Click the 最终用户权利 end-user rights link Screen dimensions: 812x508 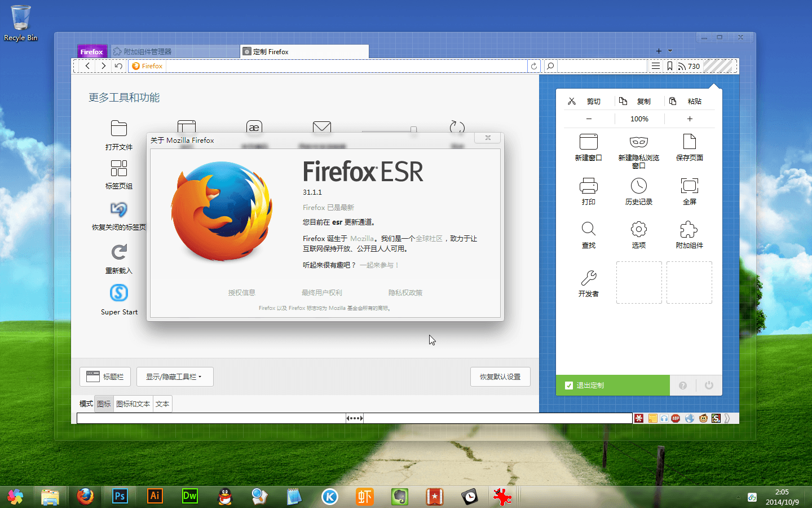[x=322, y=292]
